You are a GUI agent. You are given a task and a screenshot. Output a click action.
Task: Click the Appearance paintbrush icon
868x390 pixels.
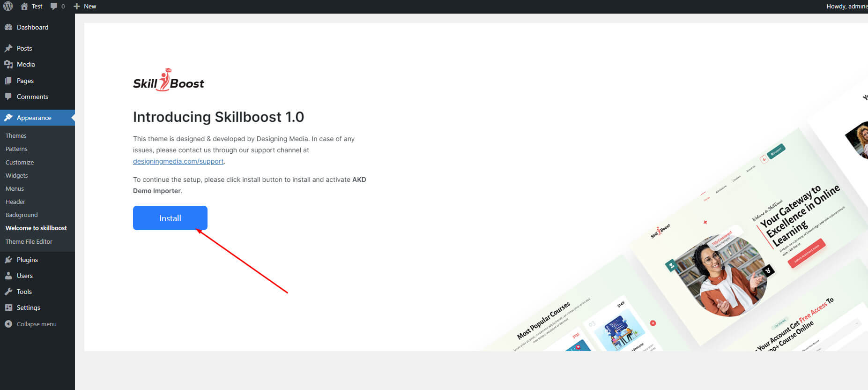(8, 118)
